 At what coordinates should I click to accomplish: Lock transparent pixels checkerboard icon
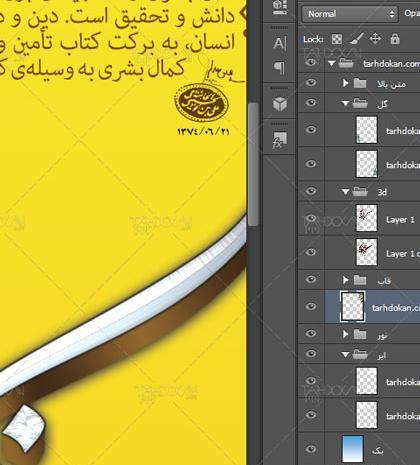tap(337, 39)
